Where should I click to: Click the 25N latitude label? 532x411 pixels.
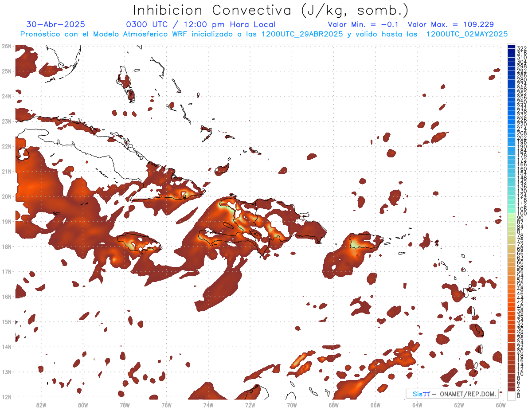tap(7, 71)
